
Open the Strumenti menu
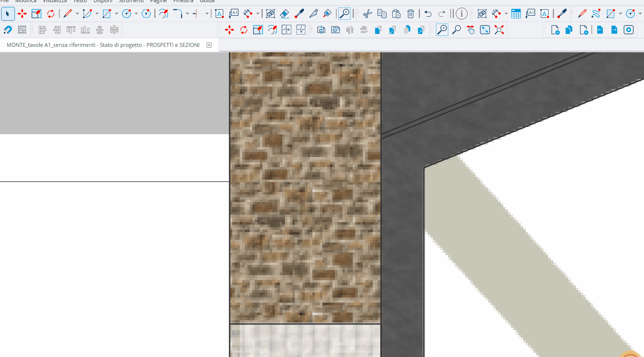point(131,1)
